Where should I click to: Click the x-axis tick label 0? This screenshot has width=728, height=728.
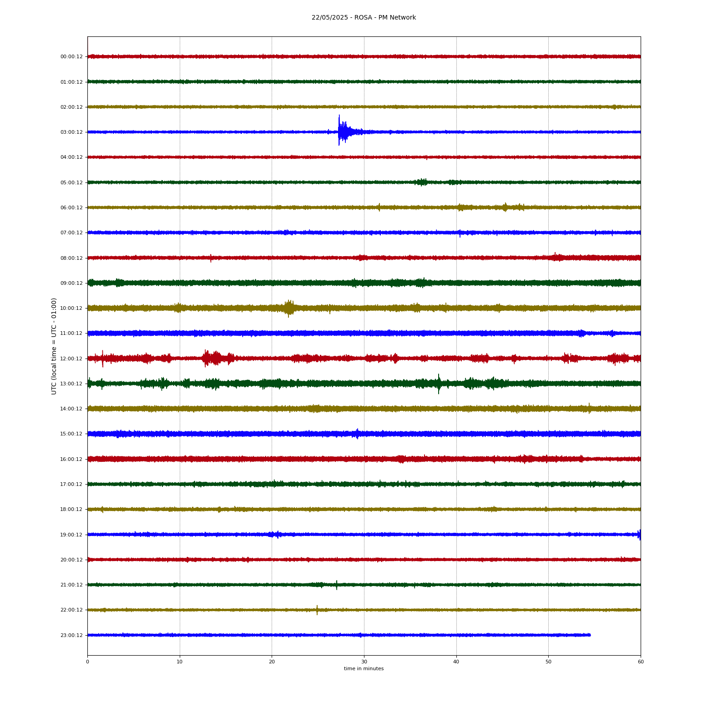87,662
